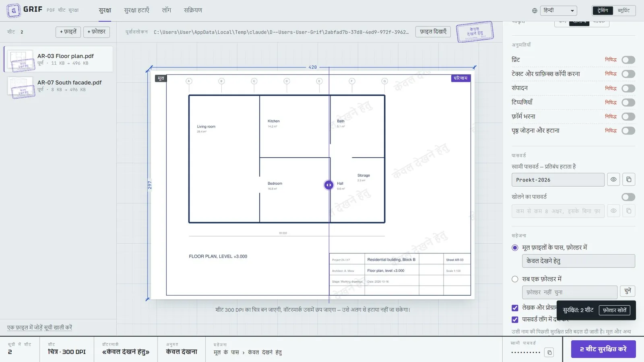644x362 pixels.
Task: Click the watermark stamp preview icon
Action: pos(475,32)
